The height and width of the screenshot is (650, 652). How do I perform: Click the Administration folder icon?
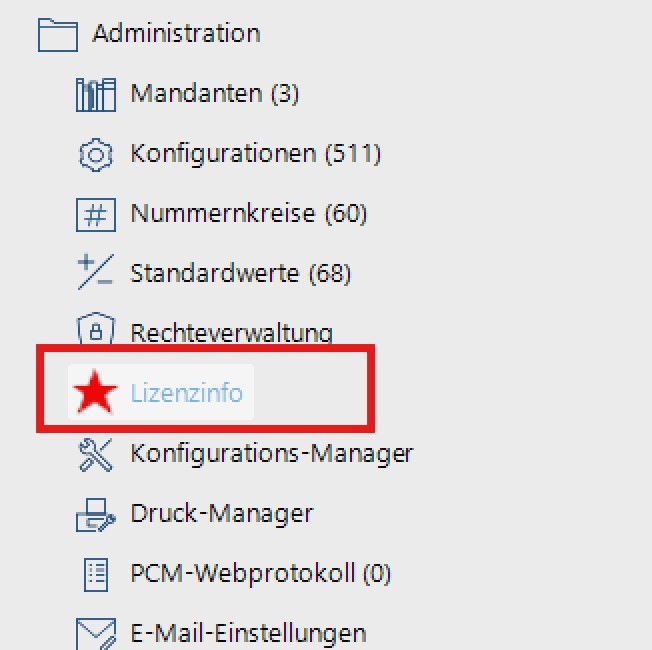[x=57, y=34]
